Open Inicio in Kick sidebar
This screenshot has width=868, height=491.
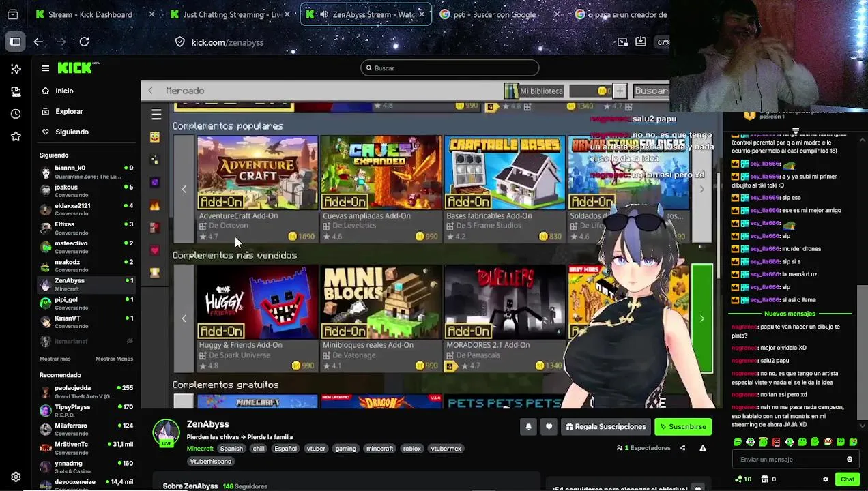point(64,91)
